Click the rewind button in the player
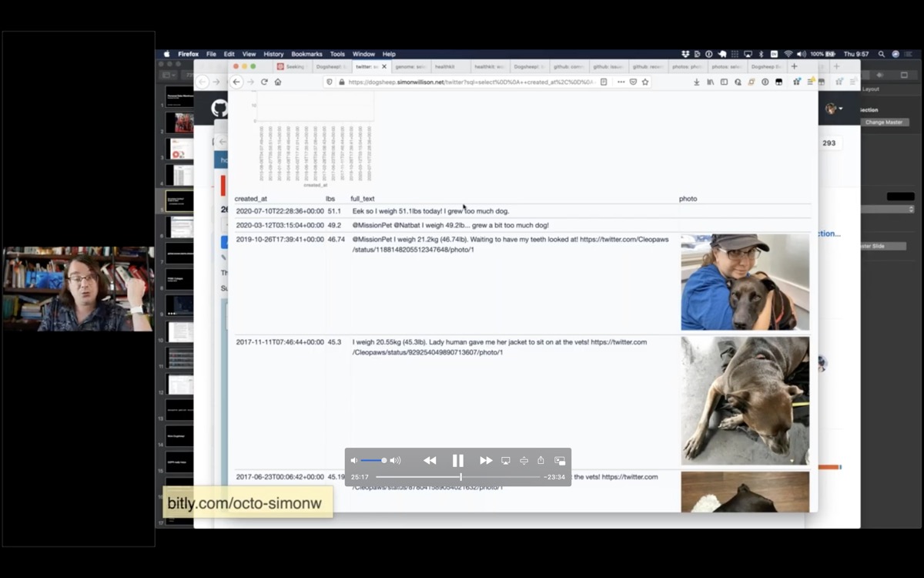Image resolution: width=924 pixels, height=578 pixels. tap(430, 460)
